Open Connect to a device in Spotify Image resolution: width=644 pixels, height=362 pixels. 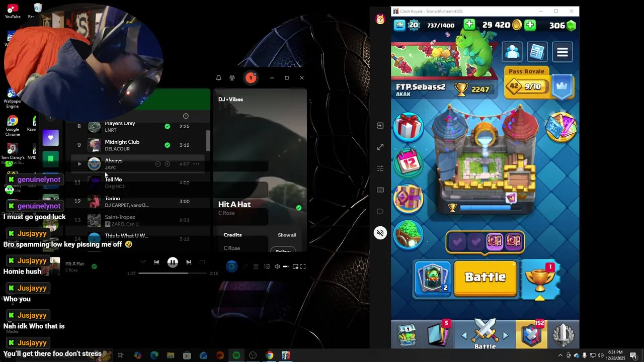(267, 266)
